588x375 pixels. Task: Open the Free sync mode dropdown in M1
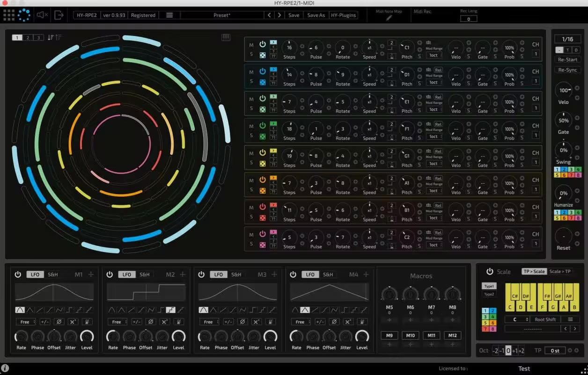25,322
